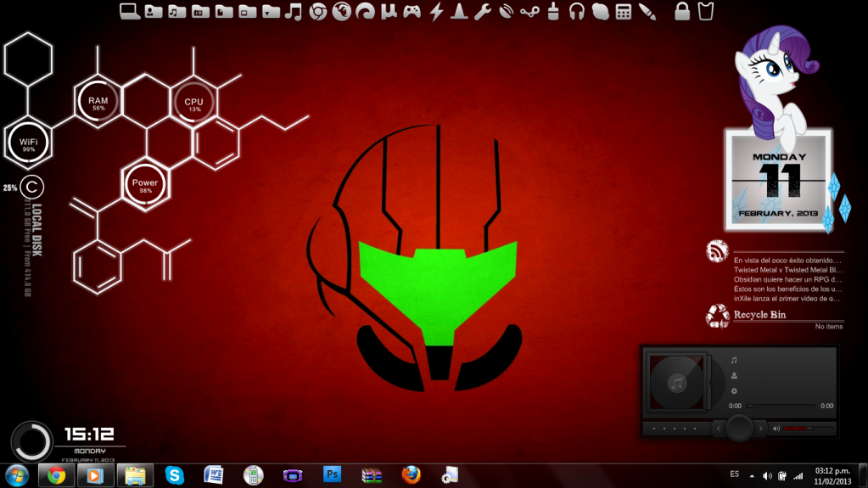The height and width of the screenshot is (488, 868).
Task: Open the recycle bin icon in the top dock
Action: [706, 12]
